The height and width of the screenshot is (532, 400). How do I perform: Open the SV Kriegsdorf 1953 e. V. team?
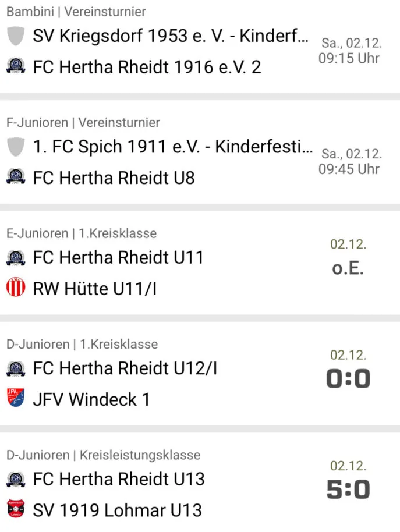coord(171,36)
